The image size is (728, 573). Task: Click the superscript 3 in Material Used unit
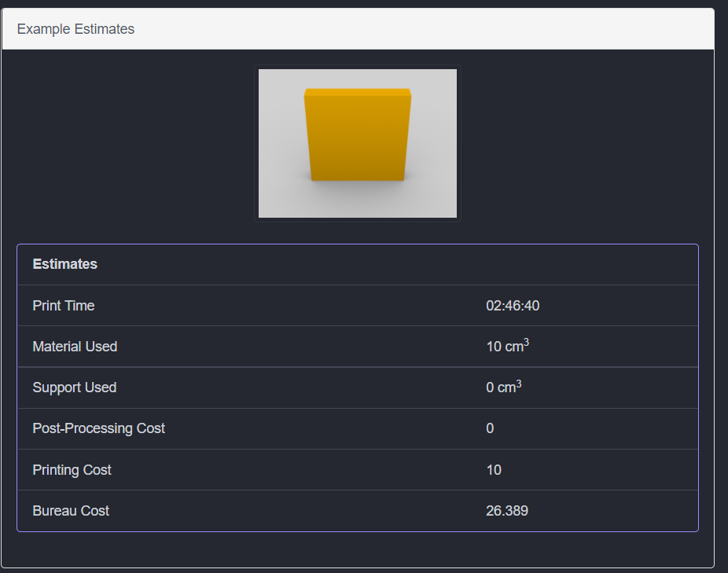tap(527, 342)
